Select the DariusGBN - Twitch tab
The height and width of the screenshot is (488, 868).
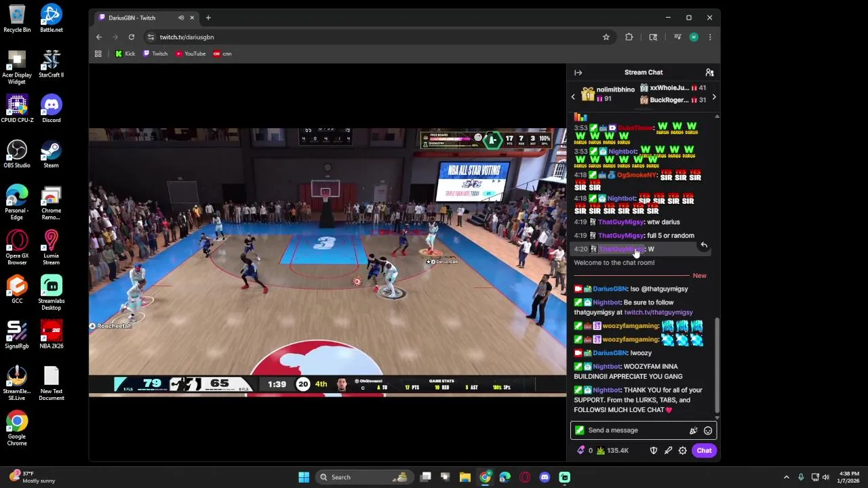tap(146, 18)
